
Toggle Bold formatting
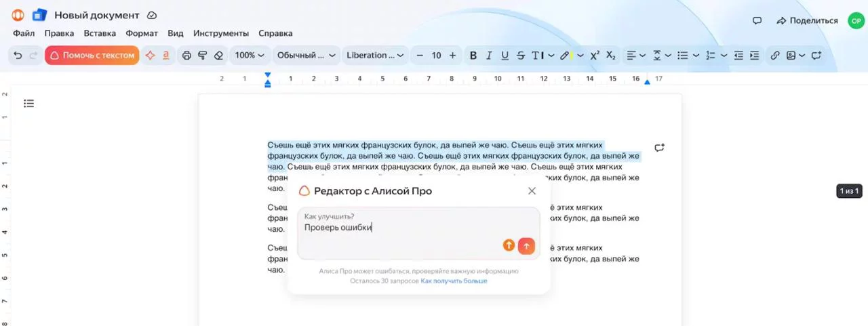click(x=473, y=56)
